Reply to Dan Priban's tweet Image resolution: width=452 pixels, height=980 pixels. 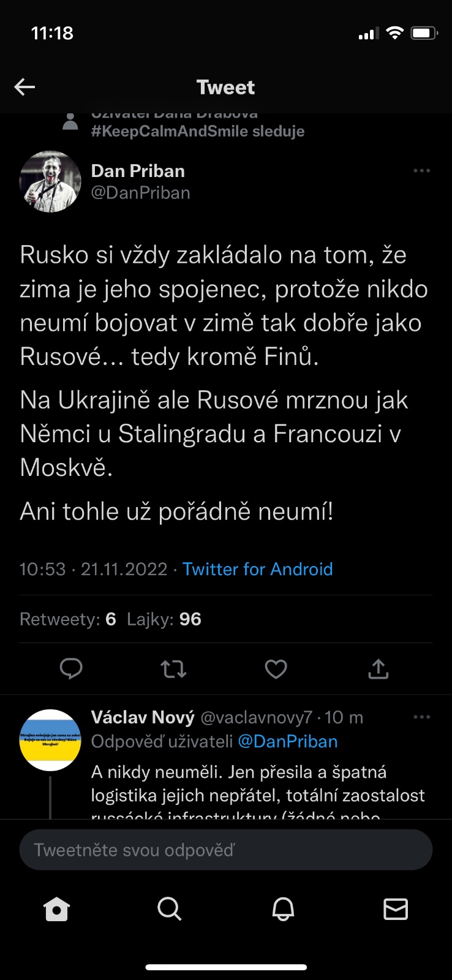(71, 669)
